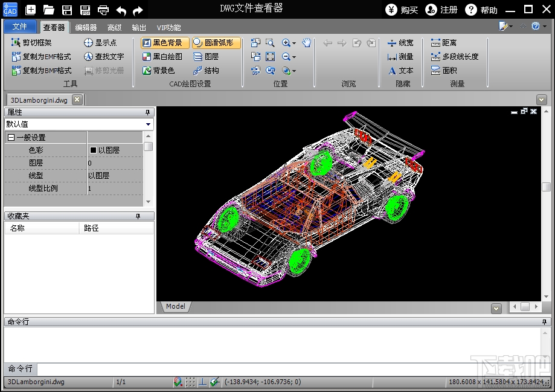Print the drawing with the printer icon
Viewport: 555px width, 392px height.
103,10
